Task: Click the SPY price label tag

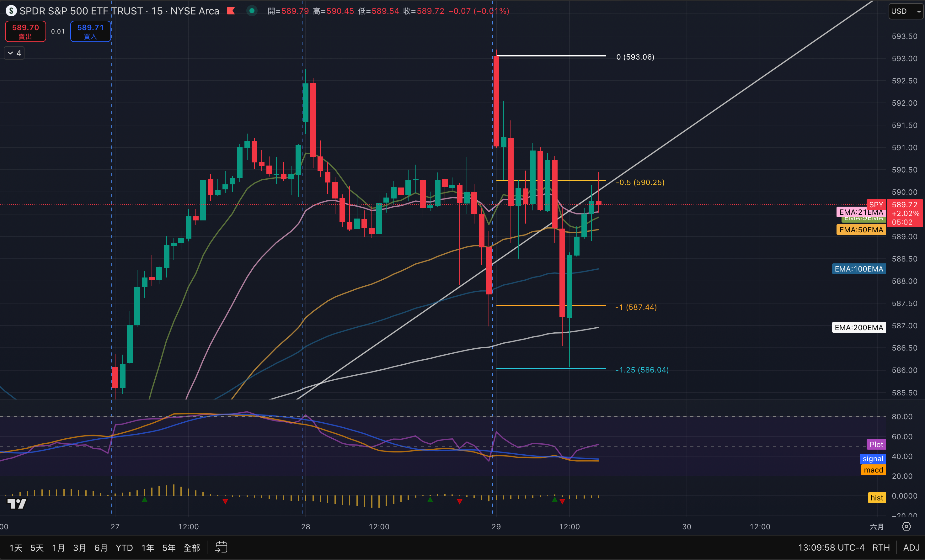Action: point(876,204)
